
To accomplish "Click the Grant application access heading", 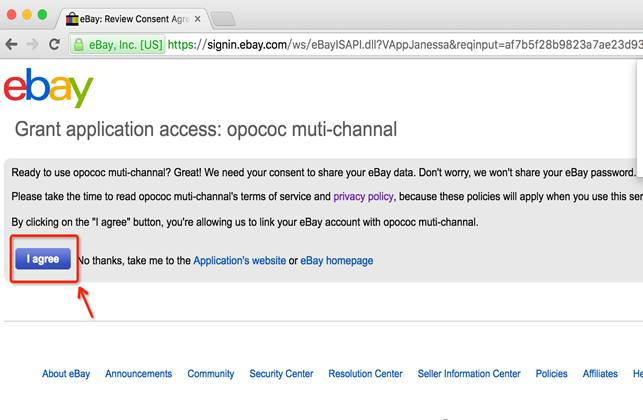I will click(x=206, y=129).
